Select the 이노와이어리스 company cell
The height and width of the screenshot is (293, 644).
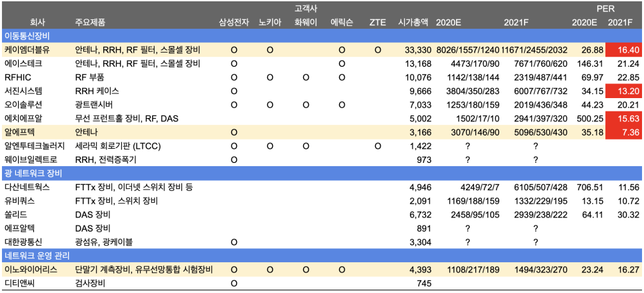[31, 270]
